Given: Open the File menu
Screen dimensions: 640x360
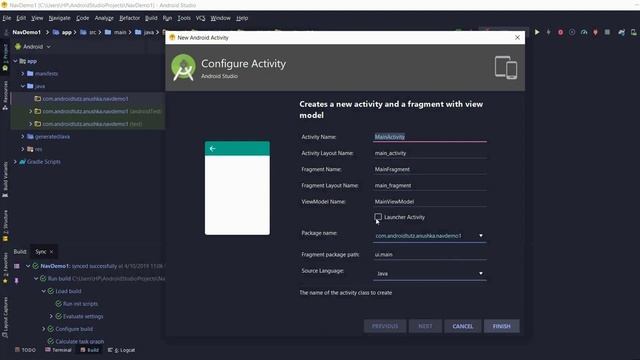Looking at the screenshot, I should (7, 18).
